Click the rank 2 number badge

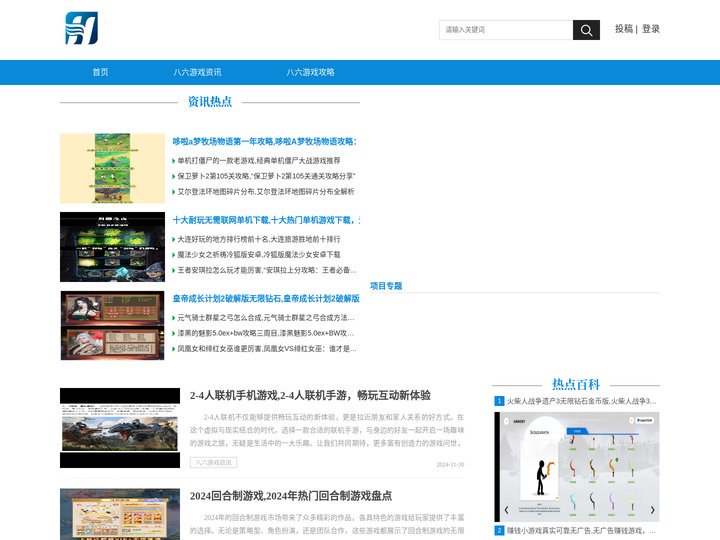click(x=499, y=530)
